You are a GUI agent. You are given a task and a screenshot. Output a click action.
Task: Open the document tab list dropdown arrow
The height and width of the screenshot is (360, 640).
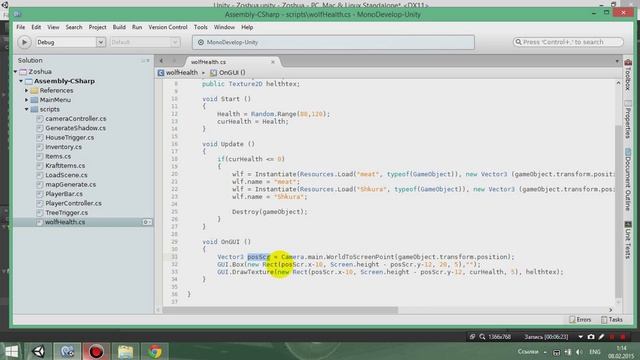617,61
